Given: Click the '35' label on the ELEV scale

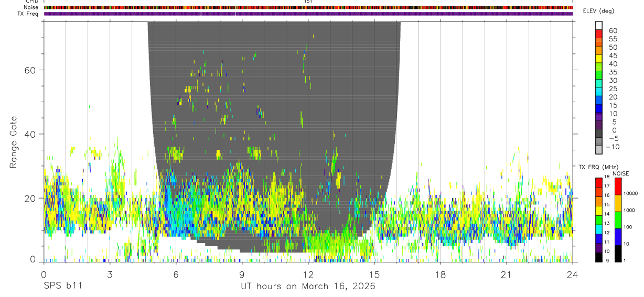Looking at the screenshot, I should (x=613, y=72).
